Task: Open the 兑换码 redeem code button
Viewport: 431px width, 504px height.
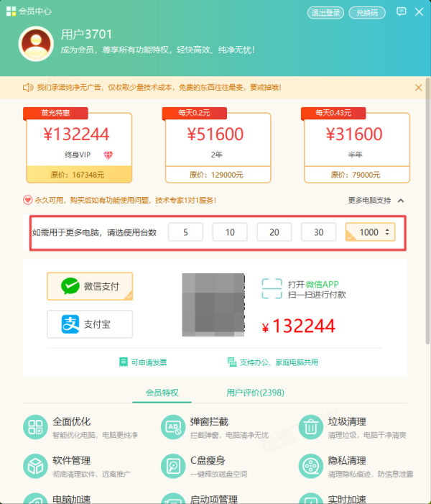Action: (367, 13)
